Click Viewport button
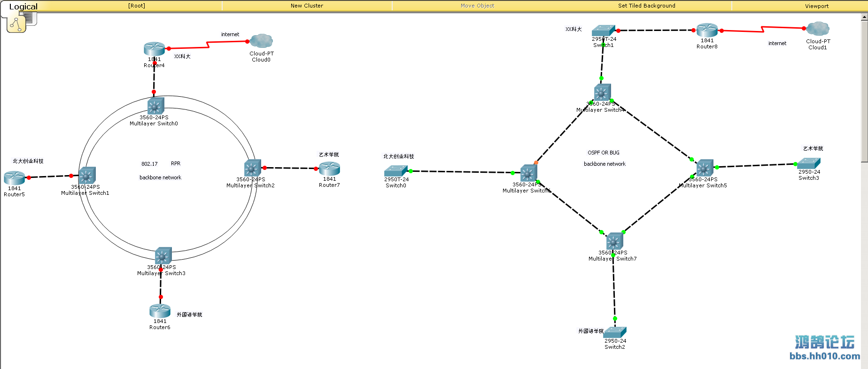 [817, 6]
